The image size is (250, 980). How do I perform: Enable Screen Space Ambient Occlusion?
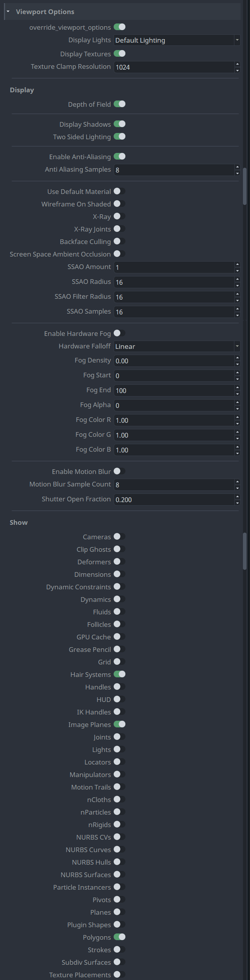pos(120,254)
